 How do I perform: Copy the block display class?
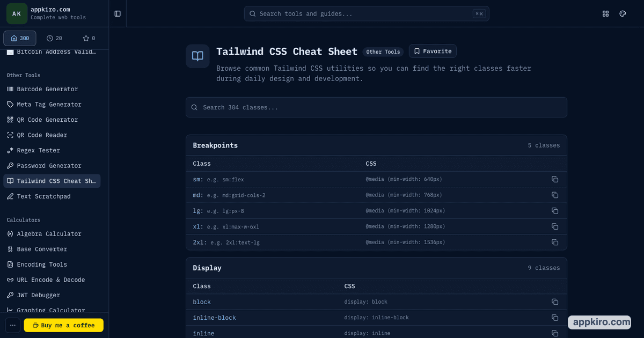(555, 302)
